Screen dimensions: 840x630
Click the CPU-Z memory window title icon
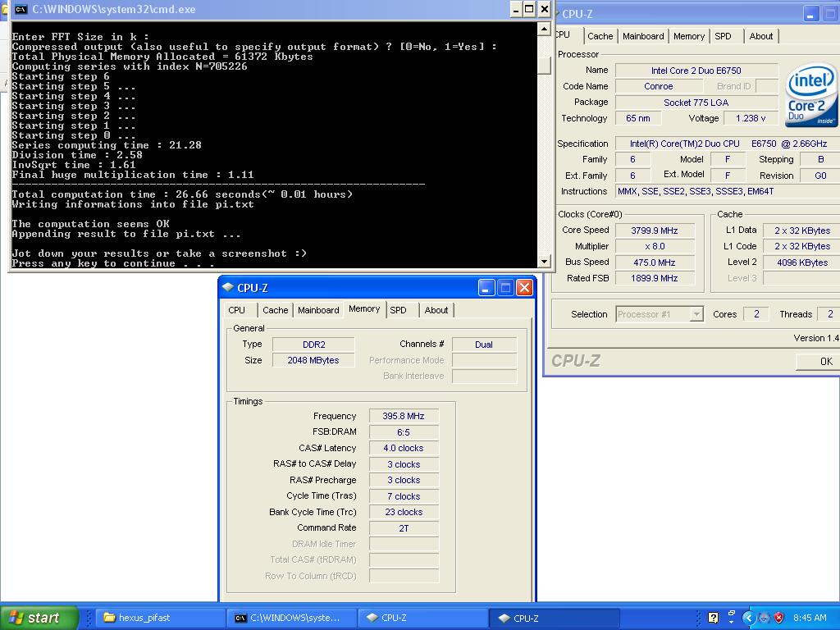(228, 288)
